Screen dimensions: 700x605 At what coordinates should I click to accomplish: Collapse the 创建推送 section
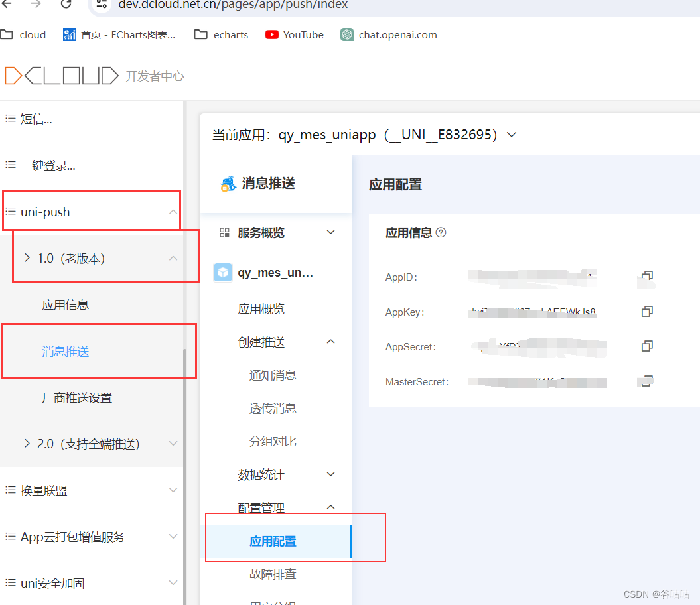click(331, 342)
